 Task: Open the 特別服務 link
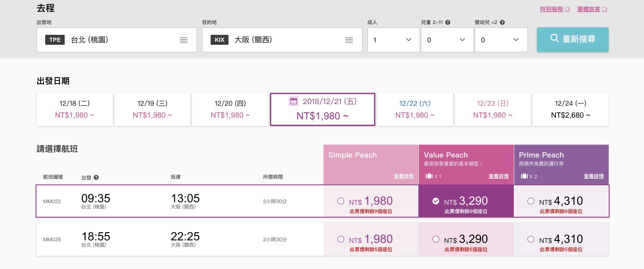click(x=551, y=9)
